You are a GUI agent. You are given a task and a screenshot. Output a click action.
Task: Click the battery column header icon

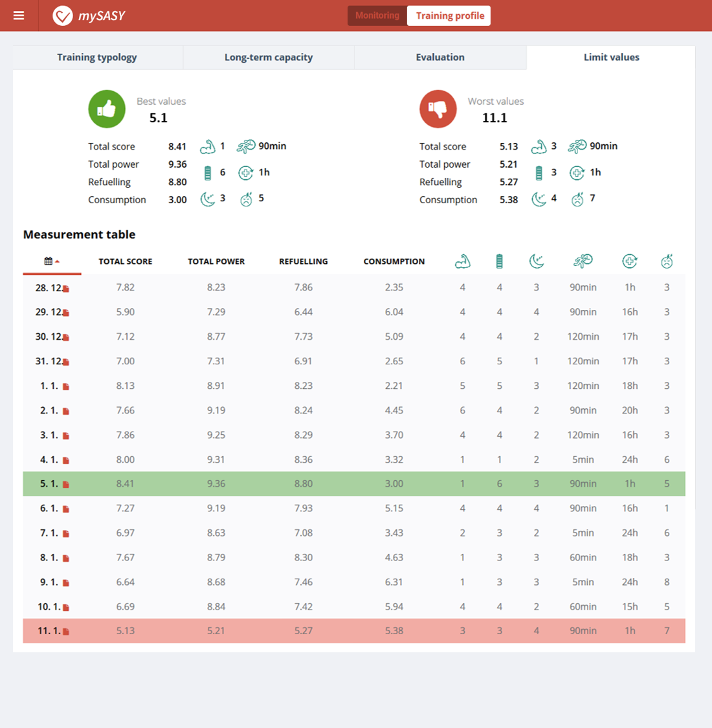[x=499, y=261]
